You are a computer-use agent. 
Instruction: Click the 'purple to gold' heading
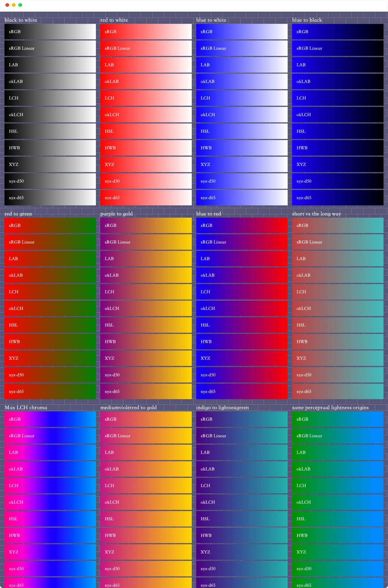click(117, 214)
